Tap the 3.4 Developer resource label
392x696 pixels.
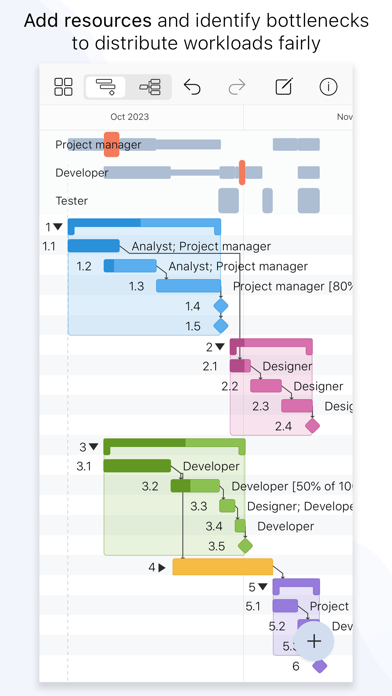[x=285, y=526]
